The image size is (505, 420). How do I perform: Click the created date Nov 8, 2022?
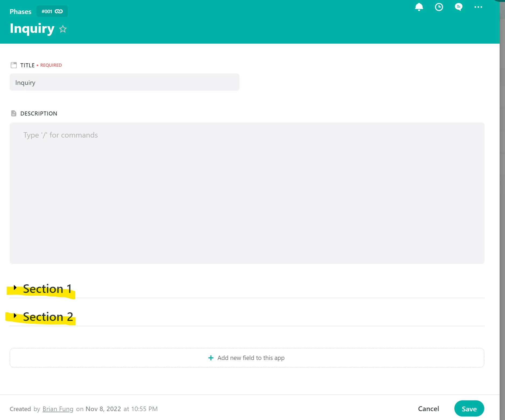tap(103, 409)
